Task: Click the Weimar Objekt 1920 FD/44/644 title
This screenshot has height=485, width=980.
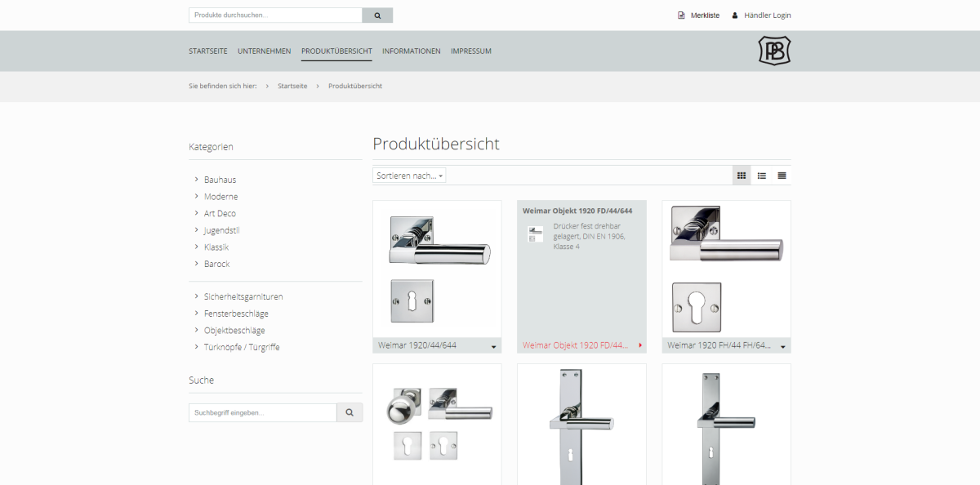Action: [x=577, y=211]
